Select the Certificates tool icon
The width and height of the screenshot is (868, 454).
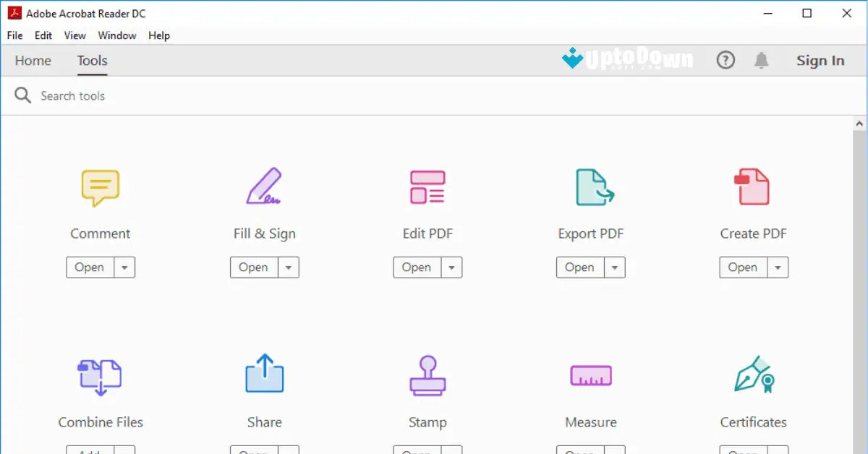point(754,374)
